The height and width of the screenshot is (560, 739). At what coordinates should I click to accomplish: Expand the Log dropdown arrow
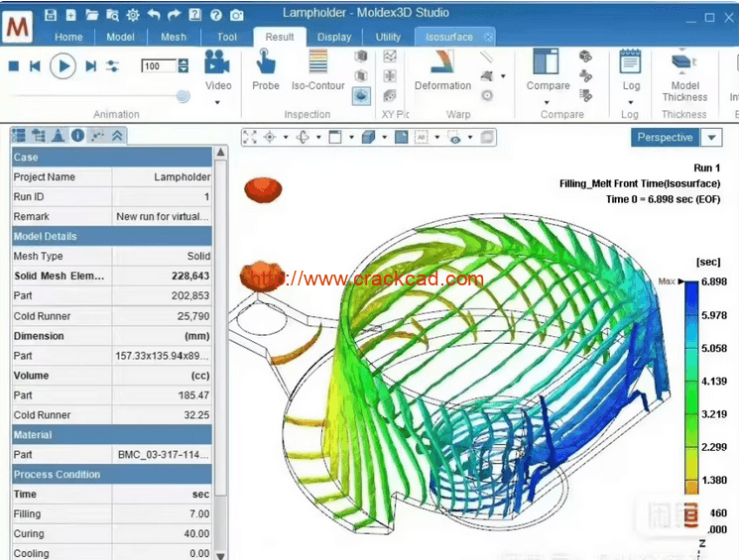point(631,102)
